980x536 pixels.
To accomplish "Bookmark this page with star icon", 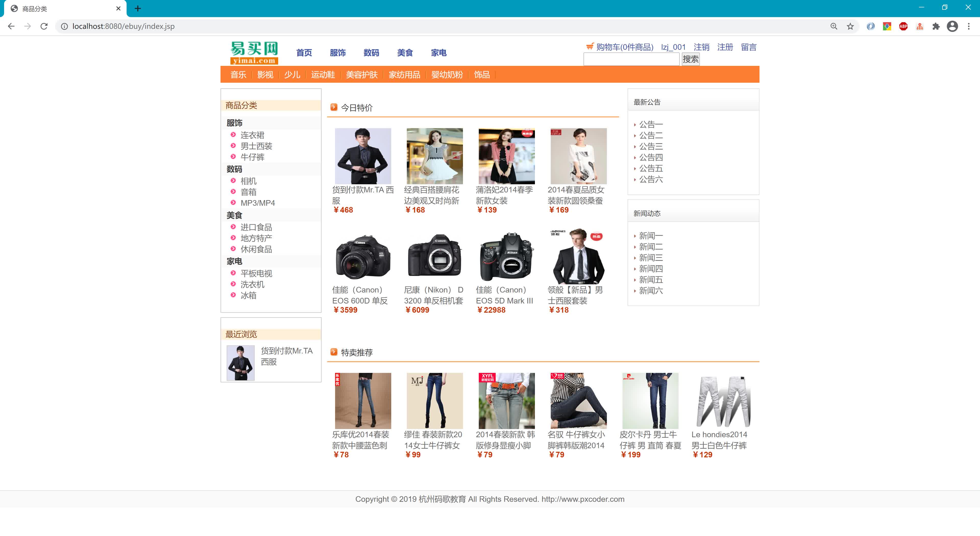I will (x=850, y=26).
